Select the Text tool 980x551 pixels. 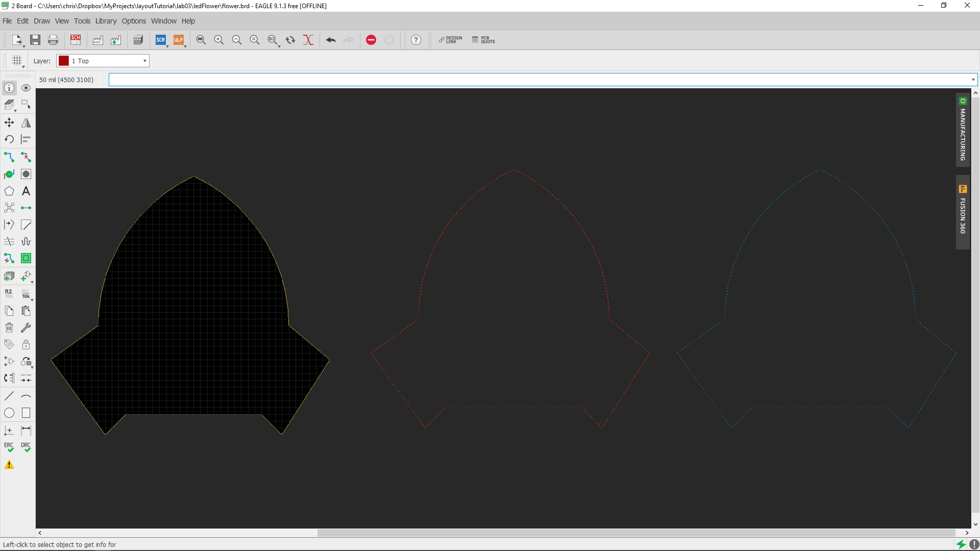[26, 191]
